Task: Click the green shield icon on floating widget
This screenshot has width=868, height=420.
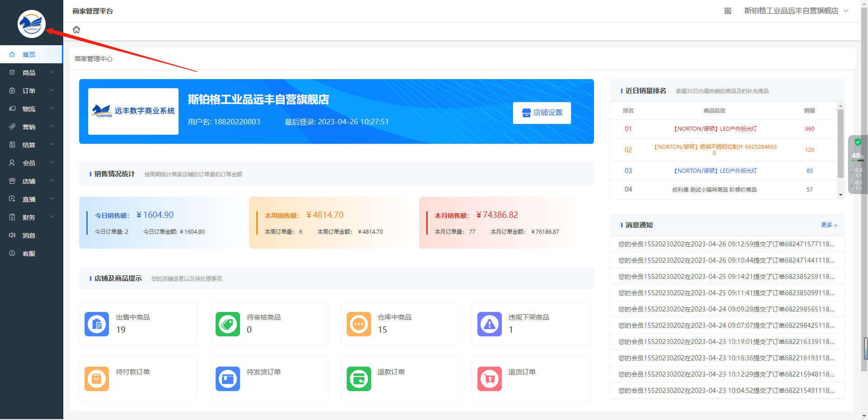Action: pyautogui.click(x=858, y=142)
